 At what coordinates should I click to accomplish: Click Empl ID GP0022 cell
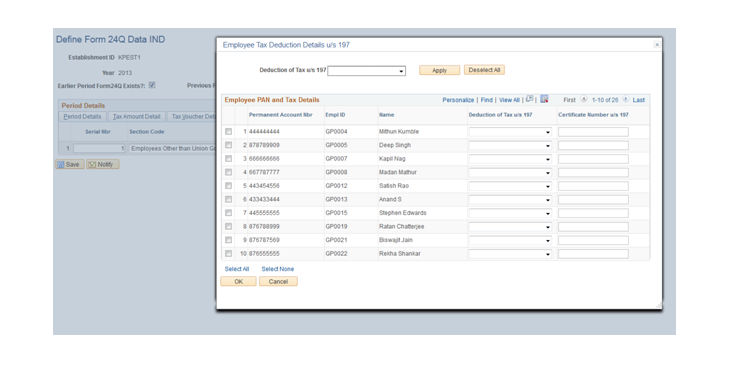[336, 253]
